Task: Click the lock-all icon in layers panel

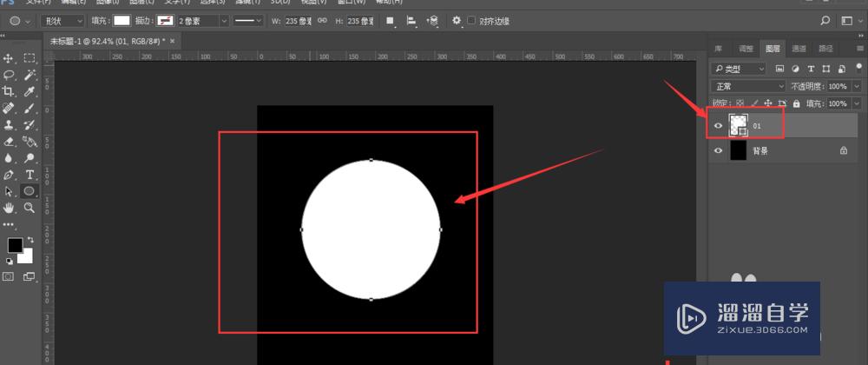Action: point(797,103)
